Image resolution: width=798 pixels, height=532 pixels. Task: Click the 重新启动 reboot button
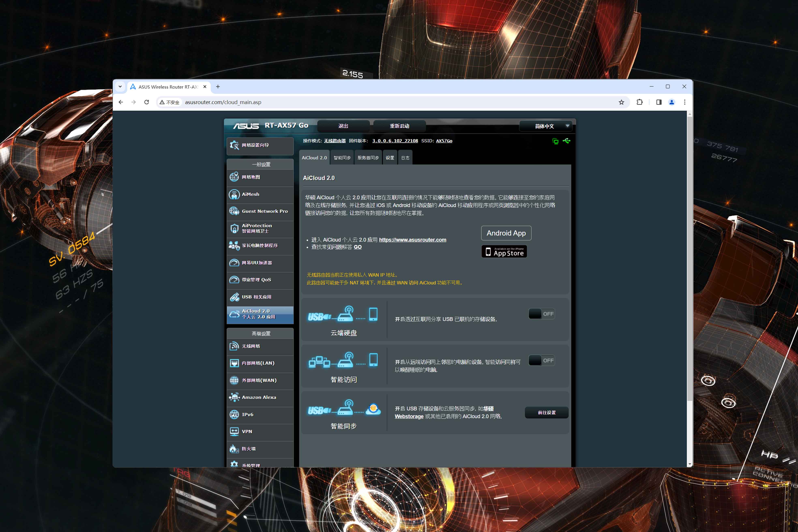399,126
